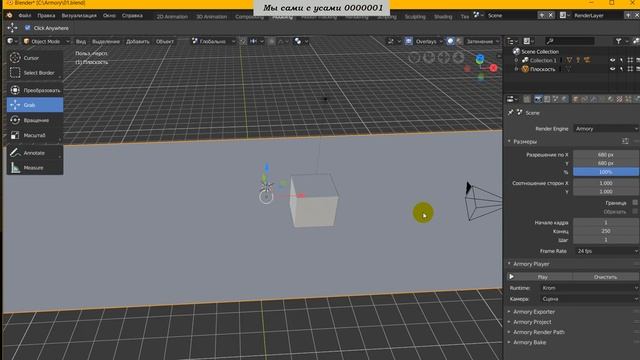Open the Frame Rate 24 fps dropdown

click(x=606, y=251)
